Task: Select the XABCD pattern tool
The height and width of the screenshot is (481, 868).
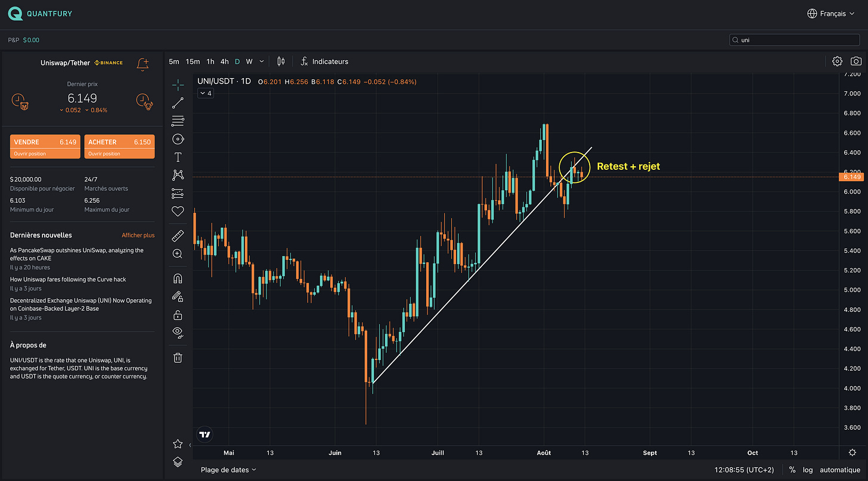Action: (178, 175)
